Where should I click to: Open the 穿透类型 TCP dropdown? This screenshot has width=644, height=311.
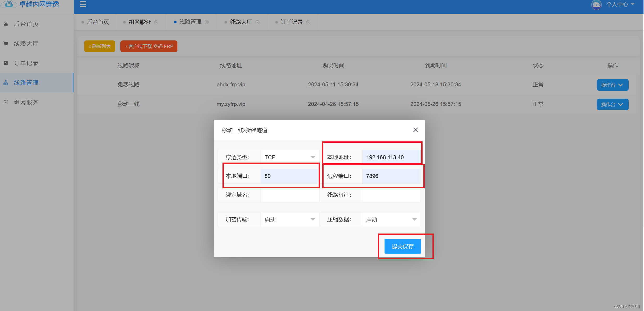(290, 157)
